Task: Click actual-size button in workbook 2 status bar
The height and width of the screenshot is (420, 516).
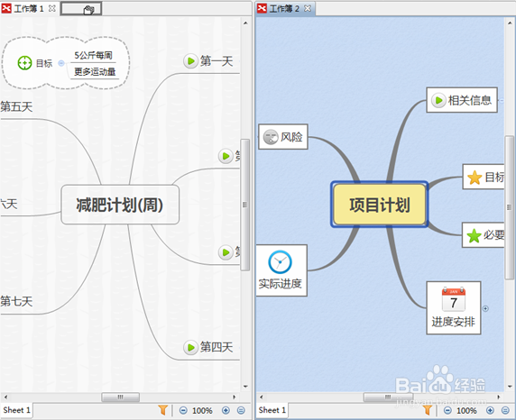Action: pyautogui.click(x=505, y=410)
